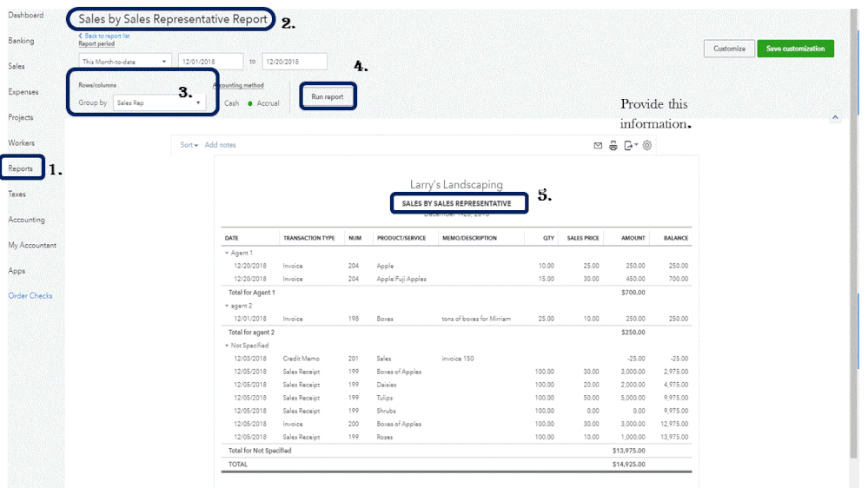Collapse the agent 2 group
Image resolution: width=868 pixels, height=488 pixels.
(x=227, y=306)
